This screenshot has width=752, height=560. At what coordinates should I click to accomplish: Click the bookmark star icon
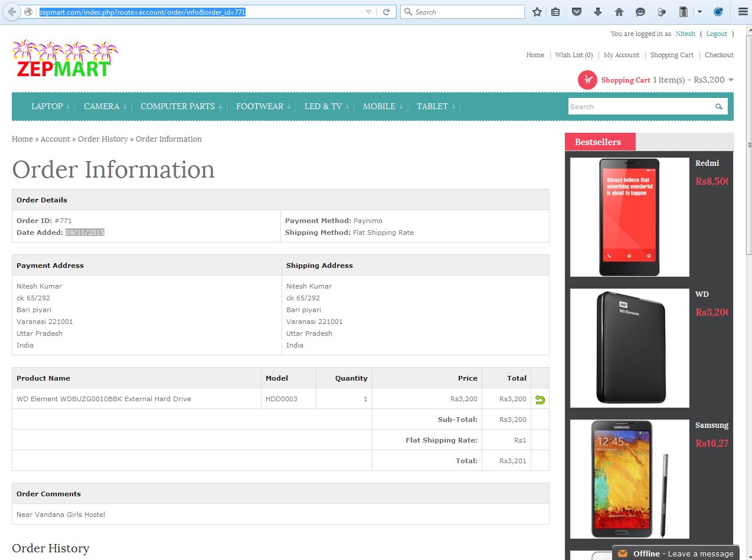point(537,12)
